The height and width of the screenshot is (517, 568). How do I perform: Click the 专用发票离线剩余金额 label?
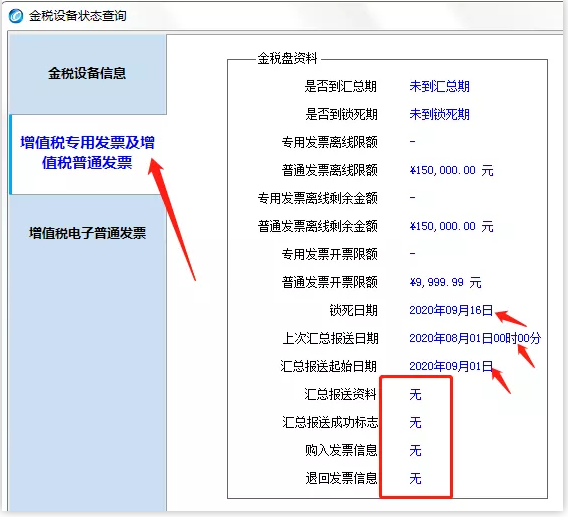point(317,198)
